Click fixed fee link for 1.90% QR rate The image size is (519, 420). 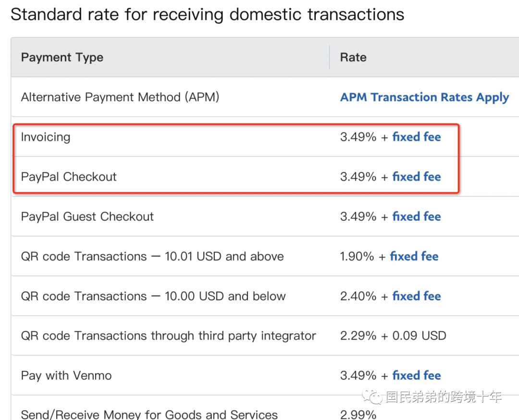click(x=414, y=257)
